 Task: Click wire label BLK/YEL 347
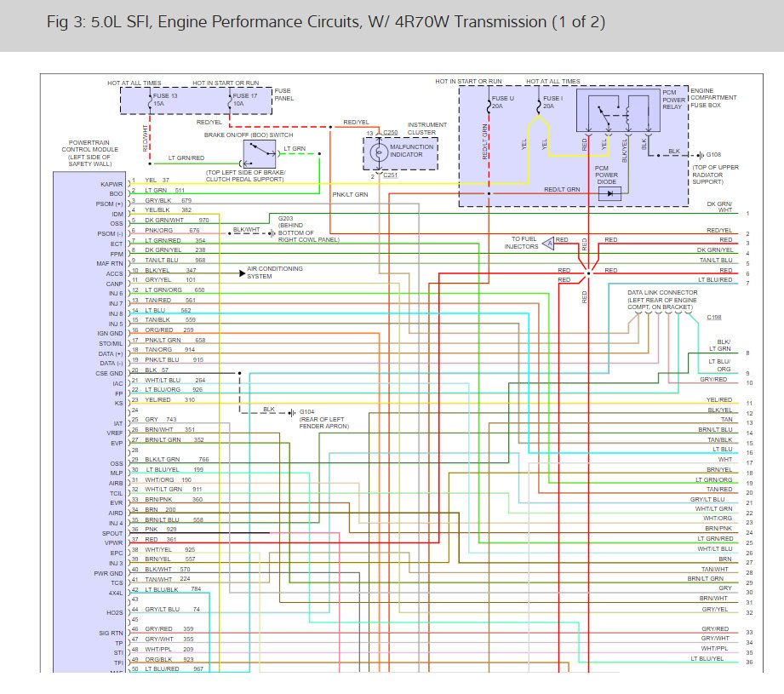click(170, 271)
